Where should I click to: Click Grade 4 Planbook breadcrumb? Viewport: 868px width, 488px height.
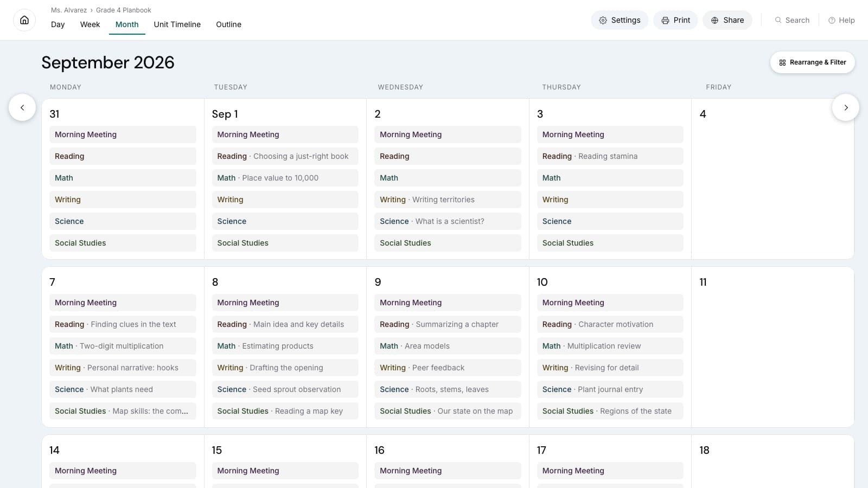(124, 10)
